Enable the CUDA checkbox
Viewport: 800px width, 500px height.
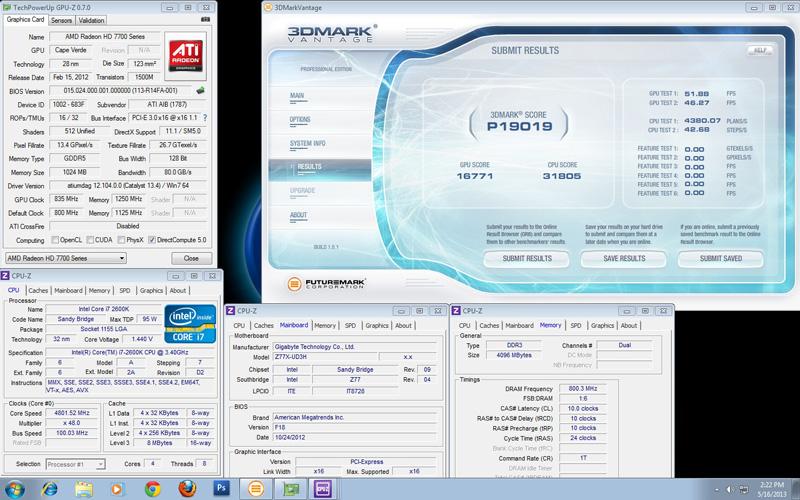coord(90,240)
